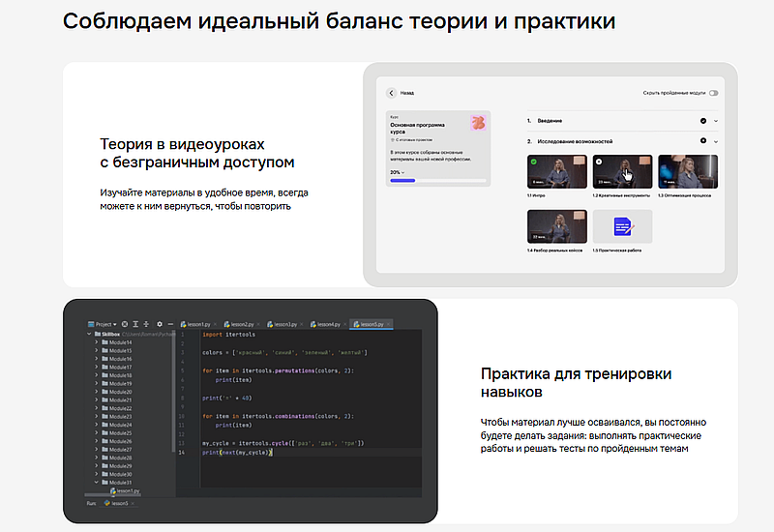
Task: Click the pink course logo icon
Action: 477,123
